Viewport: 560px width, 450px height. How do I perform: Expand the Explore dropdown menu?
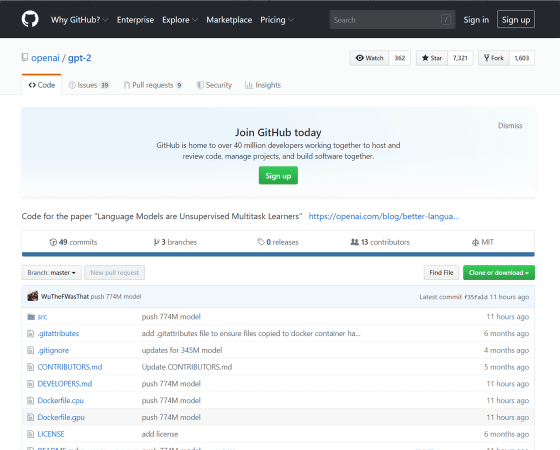(x=180, y=20)
